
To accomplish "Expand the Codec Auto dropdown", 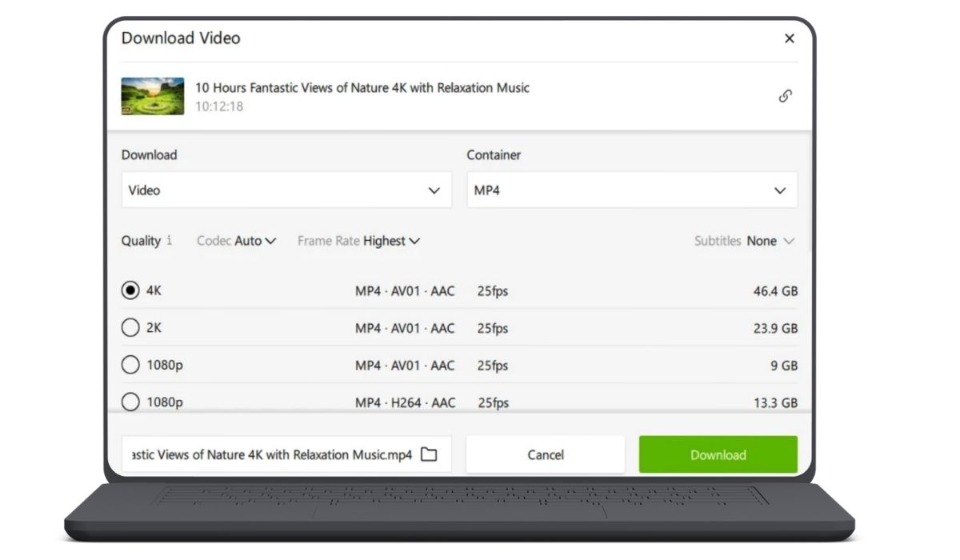I will [237, 241].
